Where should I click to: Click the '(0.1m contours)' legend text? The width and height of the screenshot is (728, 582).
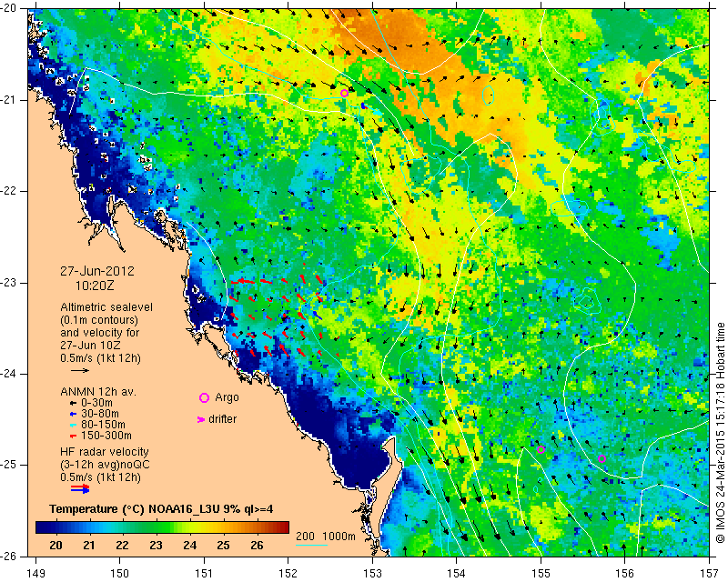pos(99,320)
